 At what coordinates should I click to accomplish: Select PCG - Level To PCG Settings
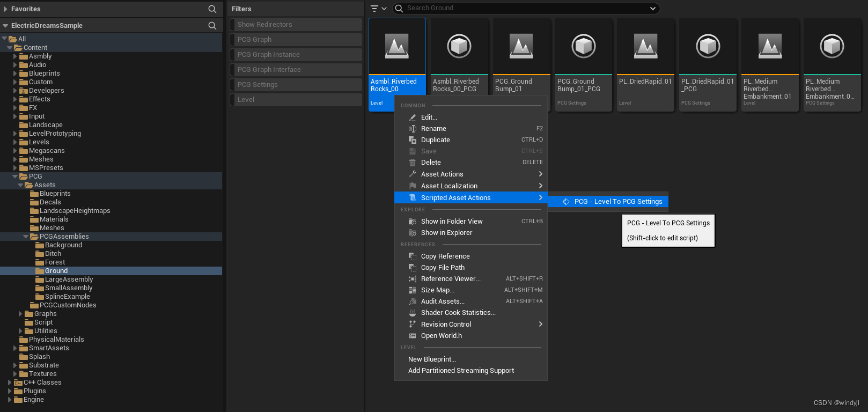pyautogui.click(x=608, y=202)
